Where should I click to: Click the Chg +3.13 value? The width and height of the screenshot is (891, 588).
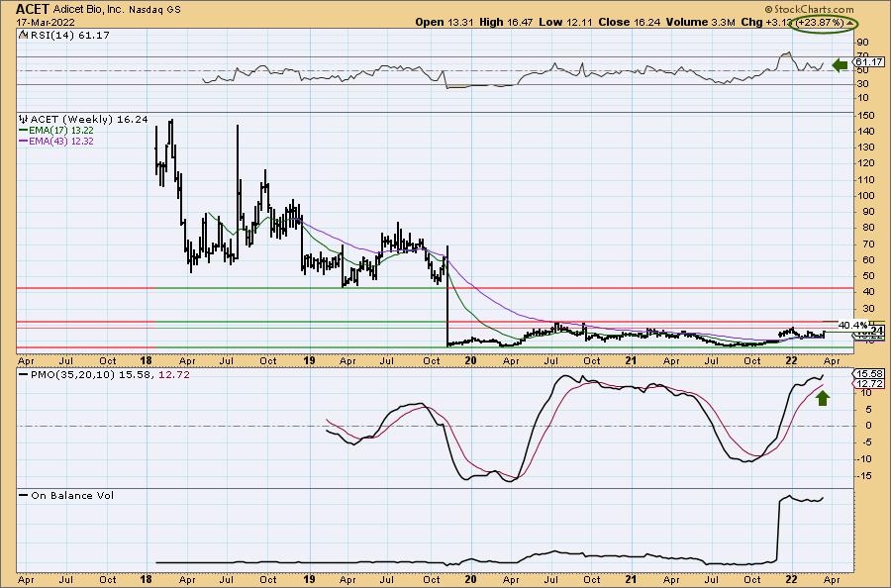pyautogui.click(x=767, y=22)
